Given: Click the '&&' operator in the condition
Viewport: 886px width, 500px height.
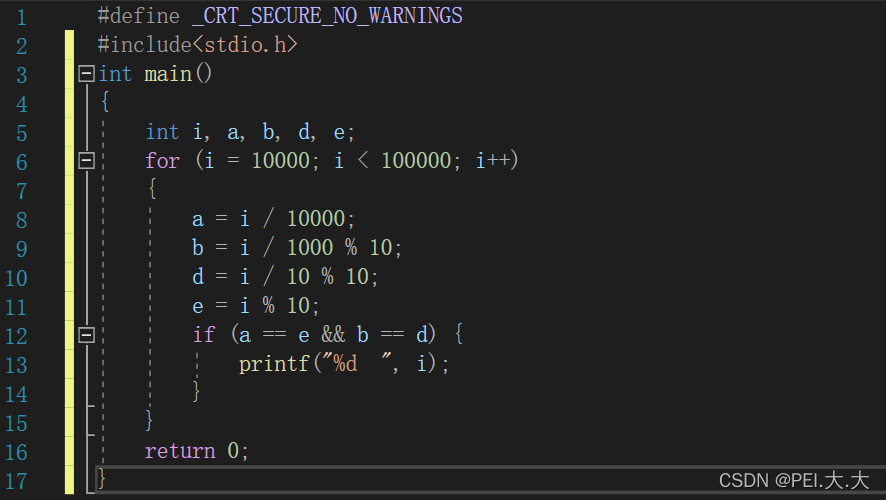Looking at the screenshot, I should [x=333, y=335].
